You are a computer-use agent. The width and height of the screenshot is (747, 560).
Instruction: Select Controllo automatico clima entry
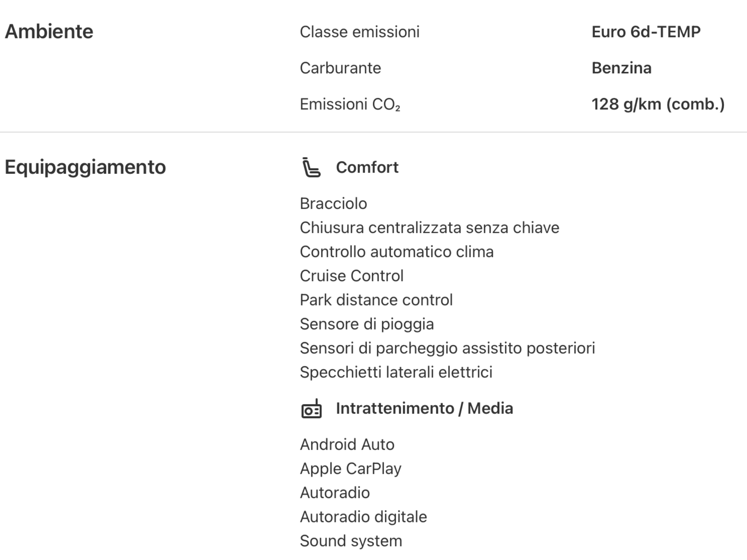point(396,252)
